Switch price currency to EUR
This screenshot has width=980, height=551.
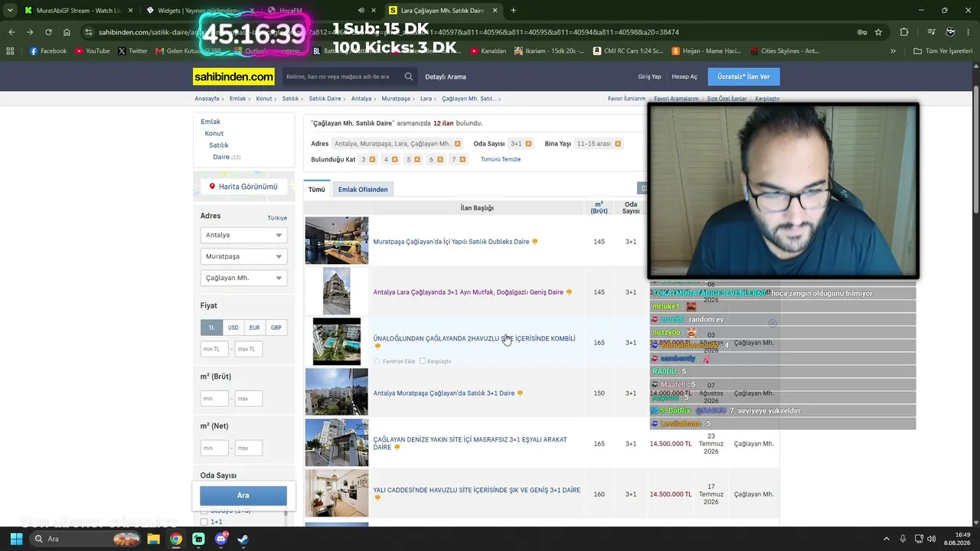[254, 328]
